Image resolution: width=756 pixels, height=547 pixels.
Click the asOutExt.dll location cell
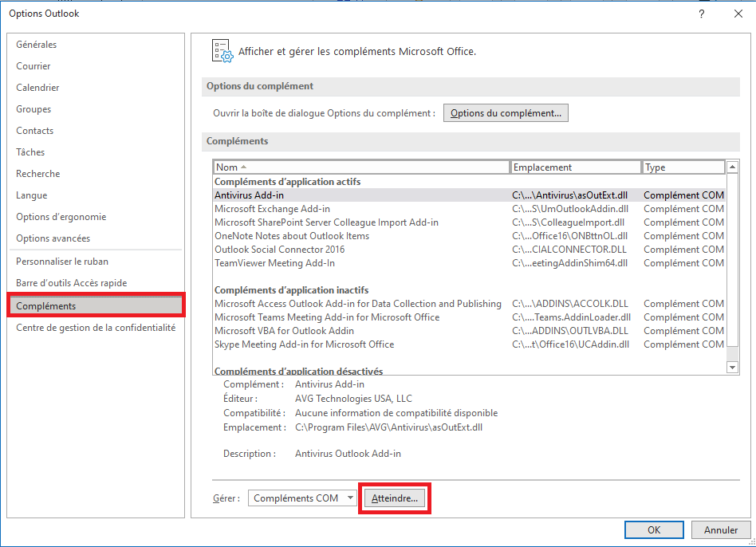pyautogui.click(x=570, y=195)
